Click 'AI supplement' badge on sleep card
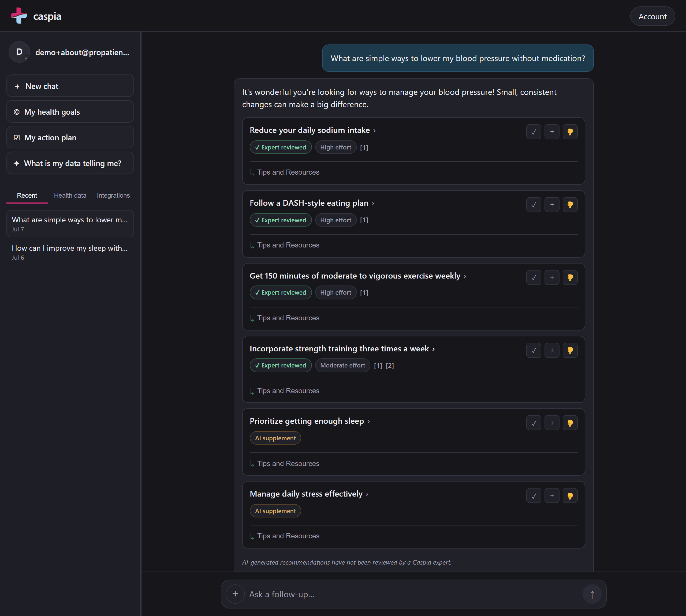This screenshot has height=616, width=686. (275, 438)
